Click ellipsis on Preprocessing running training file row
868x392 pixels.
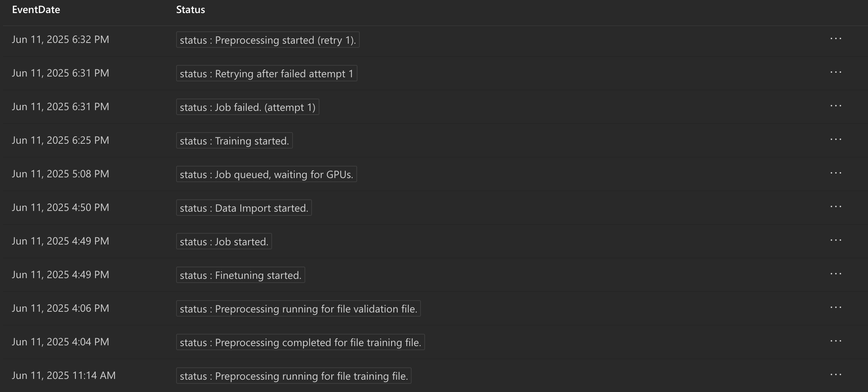point(836,375)
